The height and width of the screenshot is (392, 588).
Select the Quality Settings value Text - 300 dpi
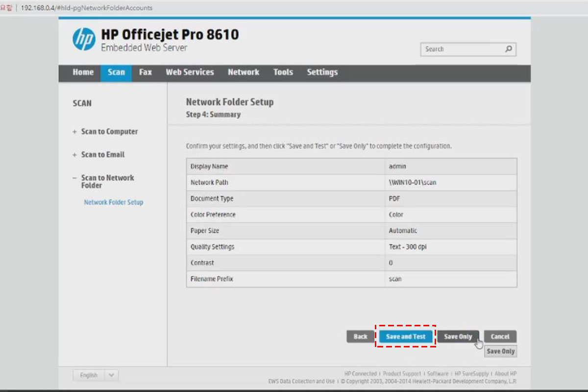tap(407, 247)
